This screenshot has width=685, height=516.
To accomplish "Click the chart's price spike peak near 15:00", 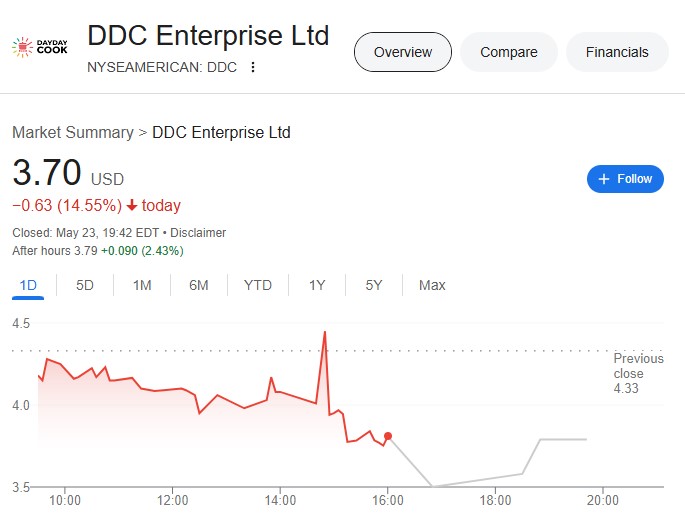I will pos(325,332).
